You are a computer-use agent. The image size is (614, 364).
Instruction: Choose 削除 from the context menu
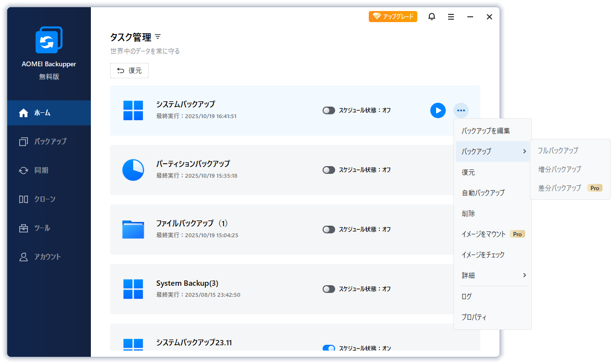pos(492,213)
